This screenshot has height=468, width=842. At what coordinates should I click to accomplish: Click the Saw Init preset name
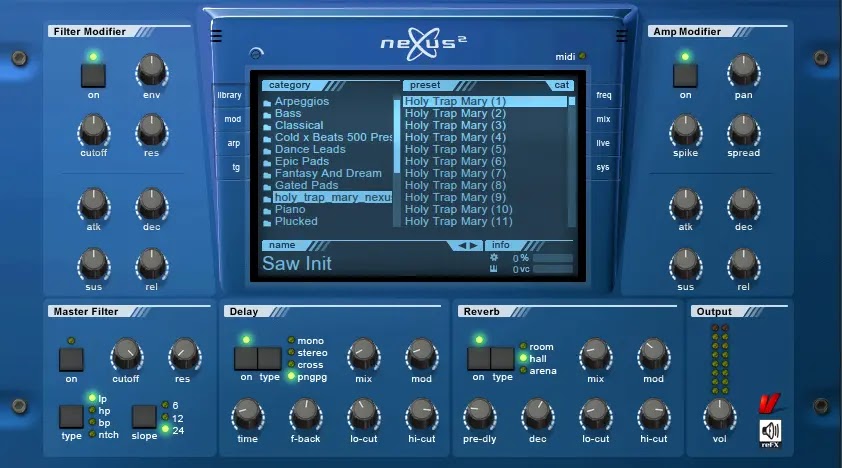[x=296, y=264]
